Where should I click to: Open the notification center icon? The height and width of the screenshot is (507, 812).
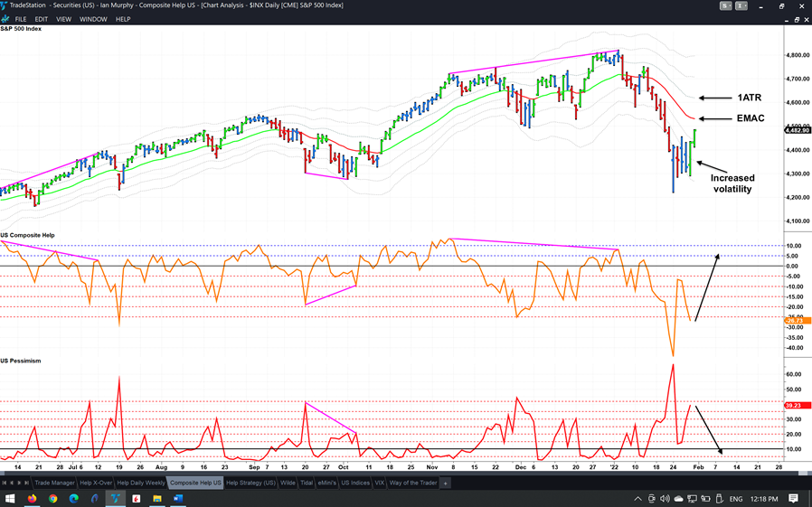coord(793,498)
